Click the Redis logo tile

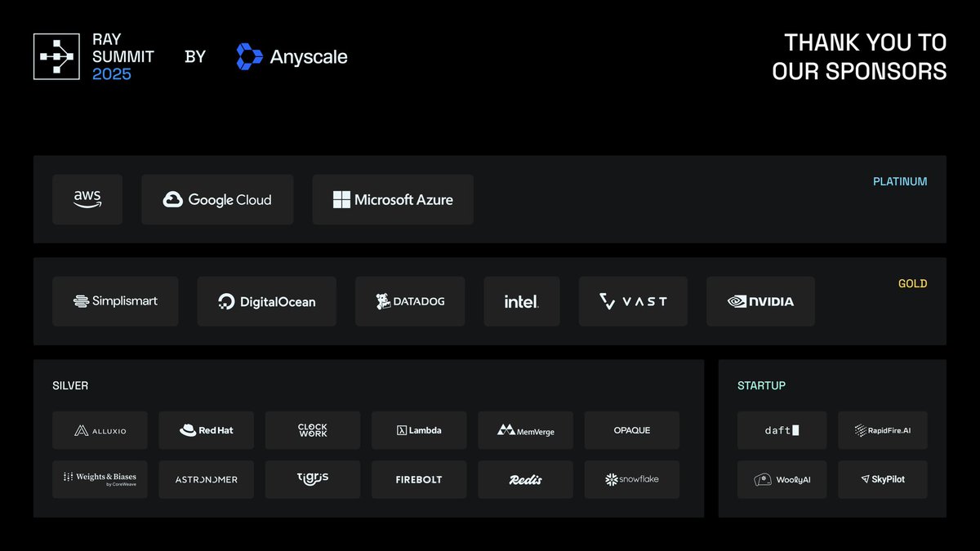(526, 479)
